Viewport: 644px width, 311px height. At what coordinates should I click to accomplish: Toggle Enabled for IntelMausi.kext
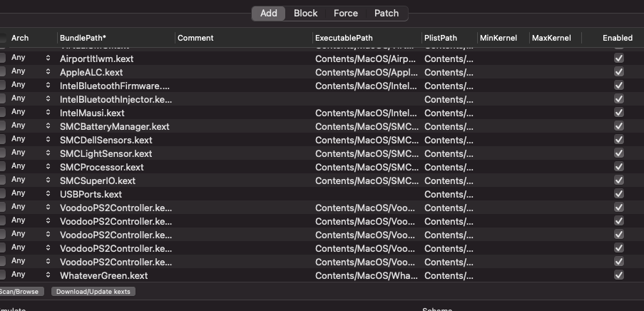tap(618, 113)
